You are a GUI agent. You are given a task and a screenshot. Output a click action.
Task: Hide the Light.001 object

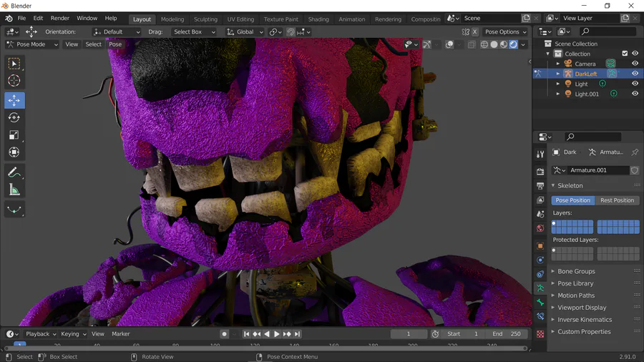635,94
